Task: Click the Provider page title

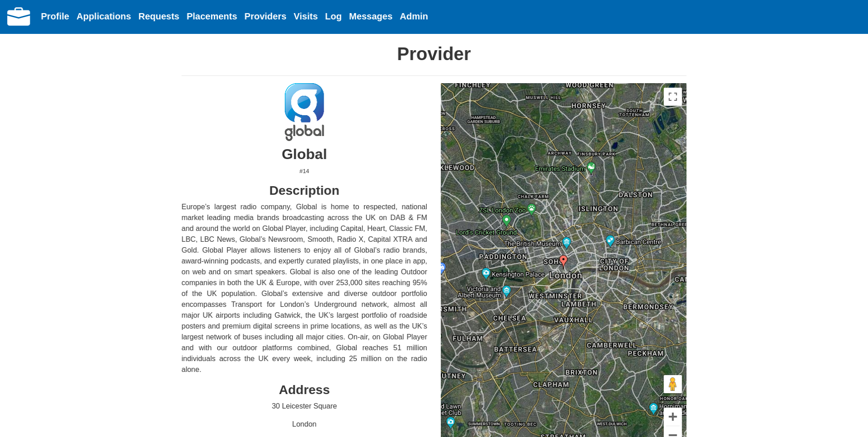Action: [434, 54]
